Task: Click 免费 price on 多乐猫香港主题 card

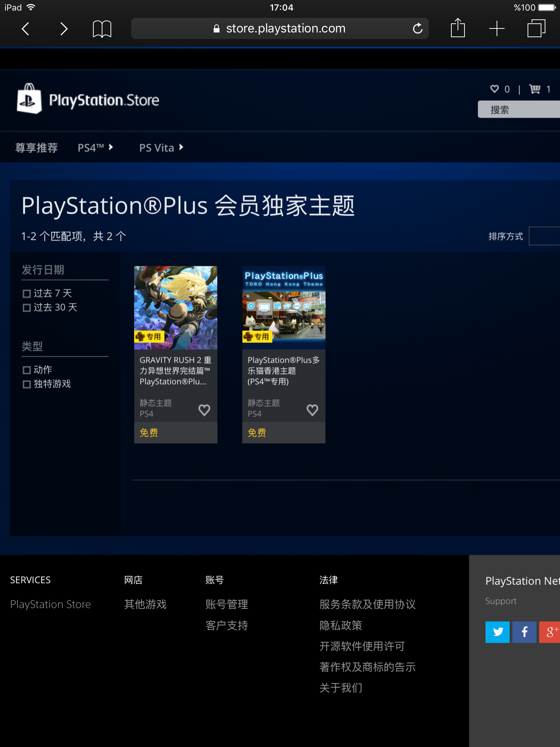Action: tap(257, 433)
